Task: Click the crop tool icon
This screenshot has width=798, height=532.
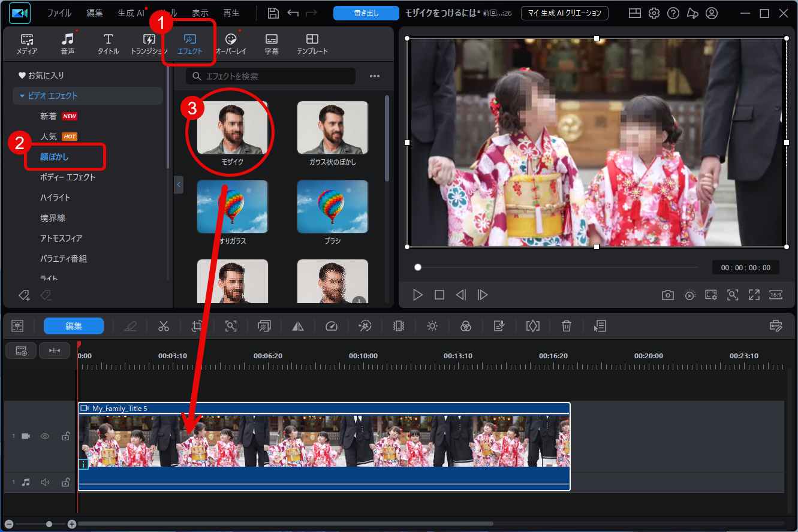Action: point(197,326)
